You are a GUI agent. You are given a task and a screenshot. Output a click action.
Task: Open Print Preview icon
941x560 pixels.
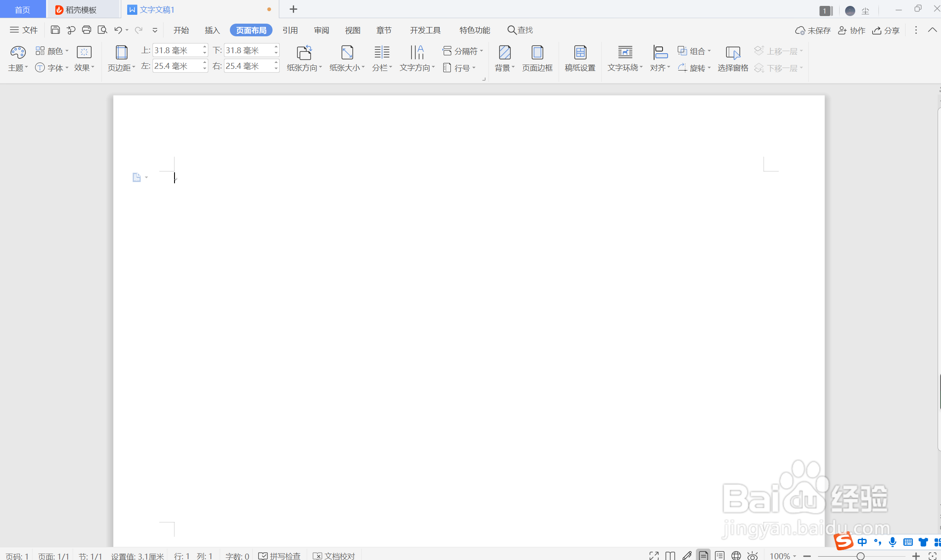[102, 30]
